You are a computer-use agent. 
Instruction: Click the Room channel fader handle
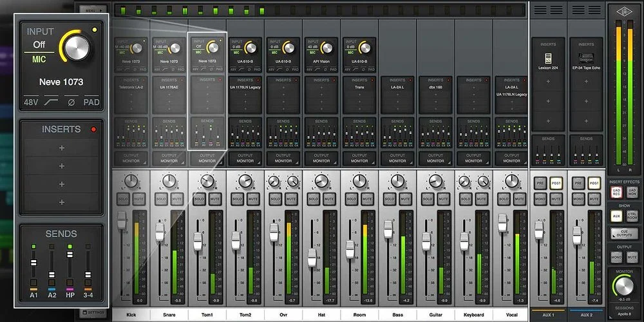point(350,249)
